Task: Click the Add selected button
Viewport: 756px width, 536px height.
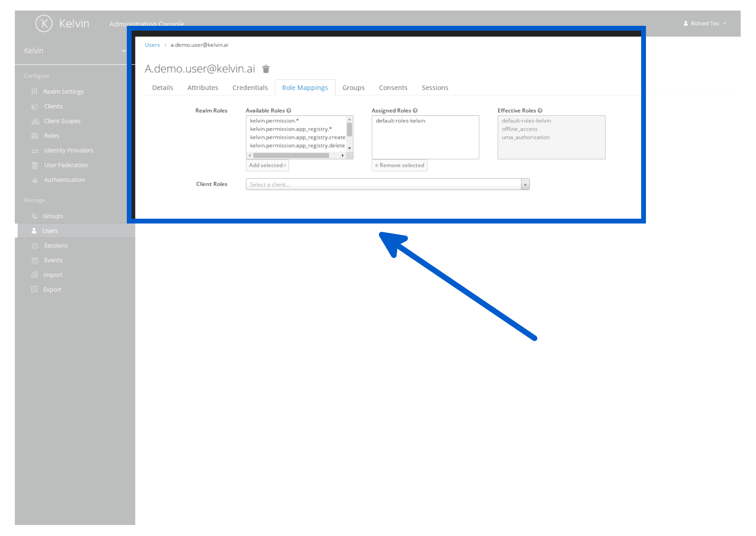Action: (x=267, y=166)
